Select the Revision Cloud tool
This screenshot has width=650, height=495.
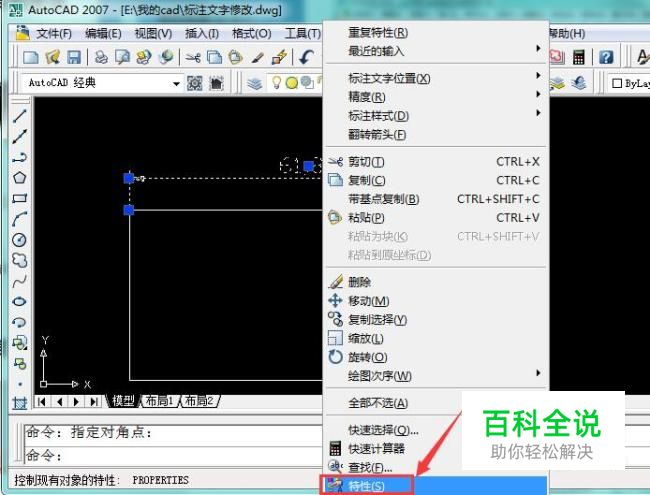(x=19, y=260)
